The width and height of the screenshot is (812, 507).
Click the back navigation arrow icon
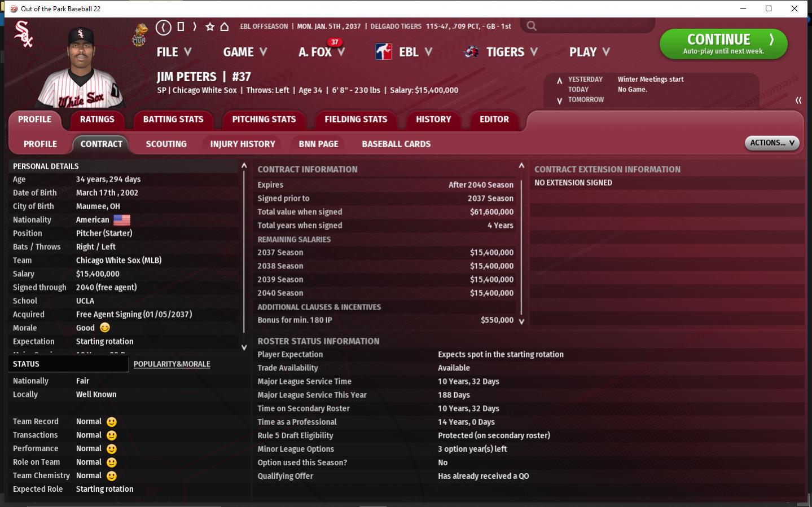[x=163, y=27]
